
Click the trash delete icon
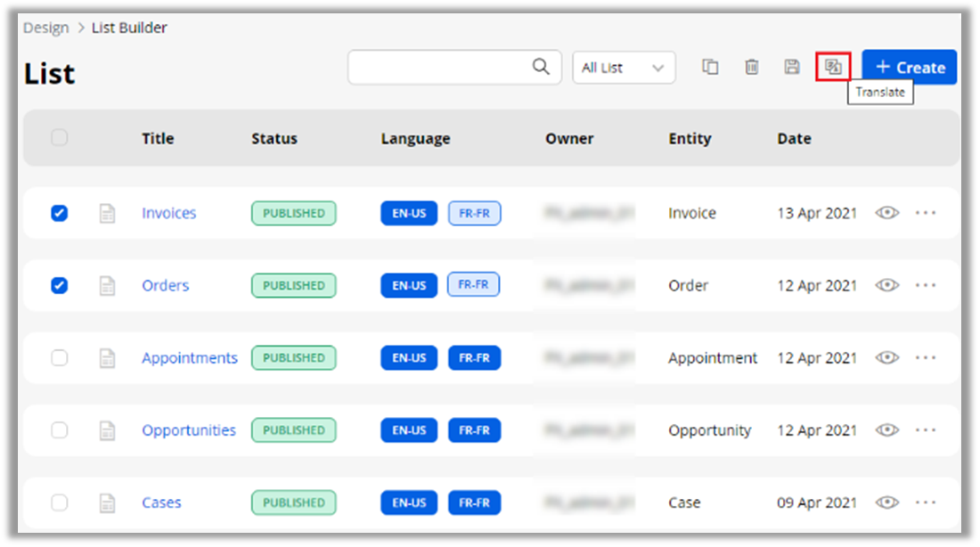tap(751, 67)
